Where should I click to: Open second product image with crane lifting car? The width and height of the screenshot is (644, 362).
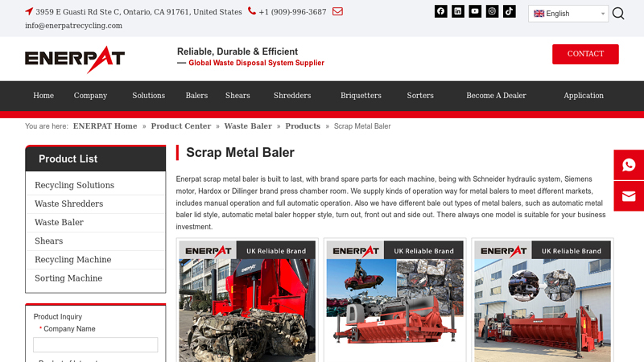(394, 301)
